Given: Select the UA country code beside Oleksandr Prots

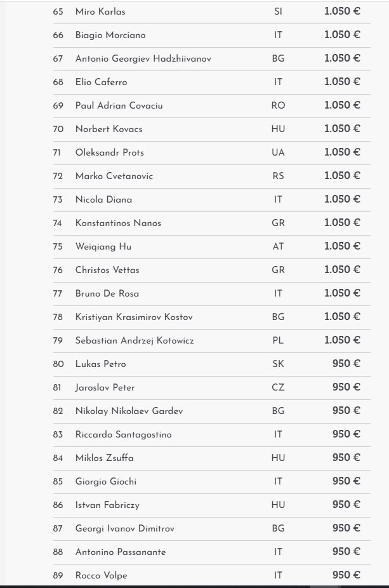Looking at the screenshot, I should (x=278, y=153).
